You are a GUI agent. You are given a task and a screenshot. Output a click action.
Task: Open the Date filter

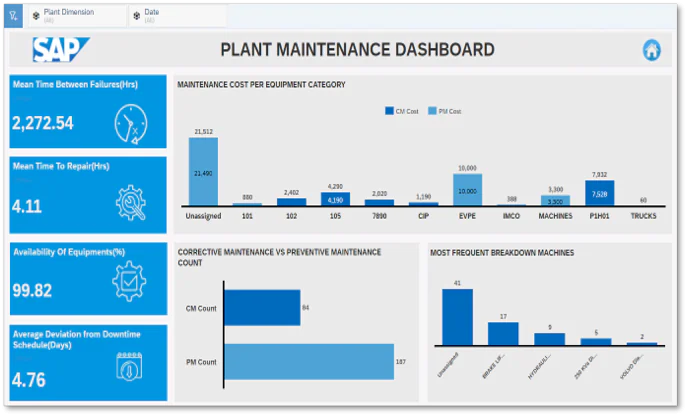click(178, 16)
